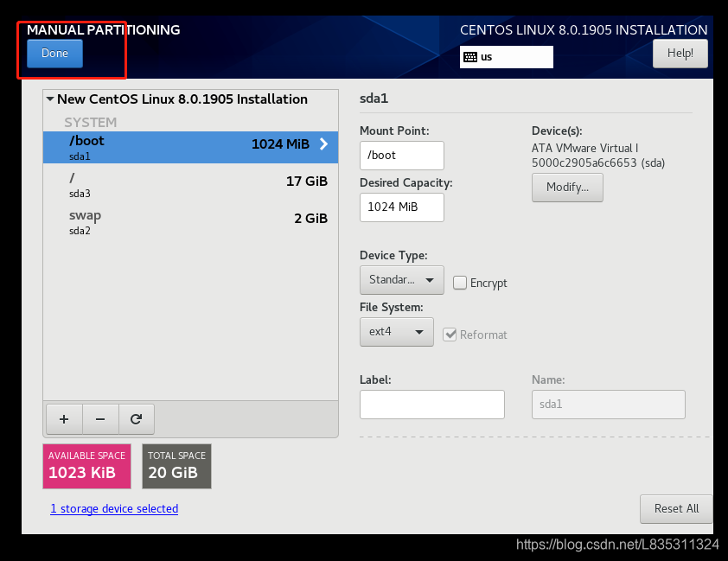The width and height of the screenshot is (728, 561).
Task: Click the Name field showing sda1
Action: 608,405
